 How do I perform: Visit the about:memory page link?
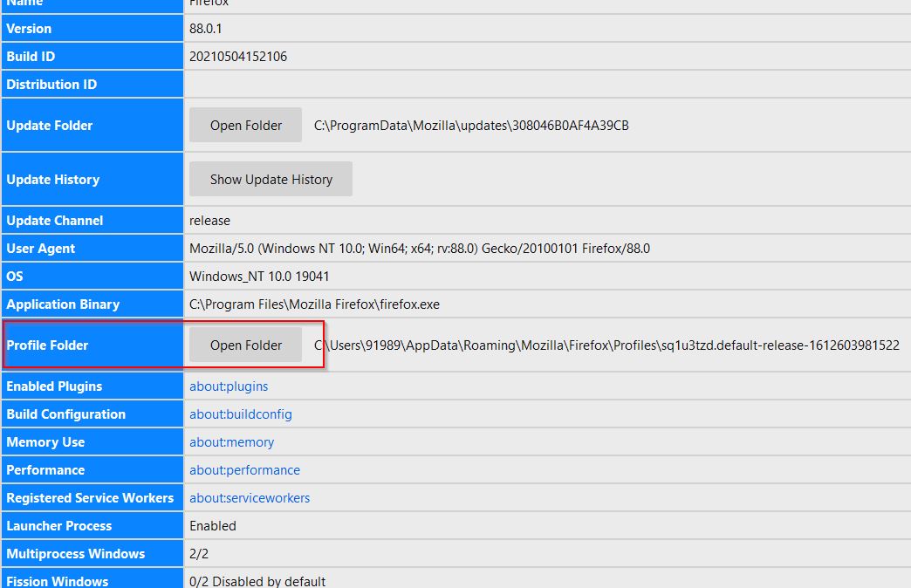tap(231, 442)
